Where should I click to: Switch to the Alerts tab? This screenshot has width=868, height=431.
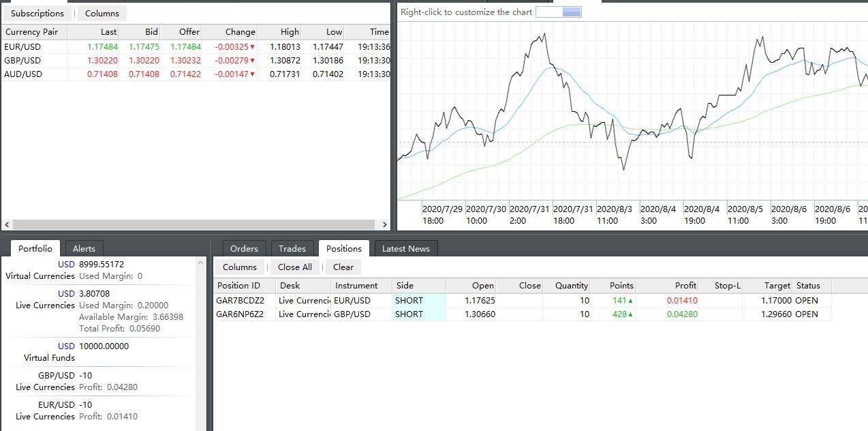point(84,248)
